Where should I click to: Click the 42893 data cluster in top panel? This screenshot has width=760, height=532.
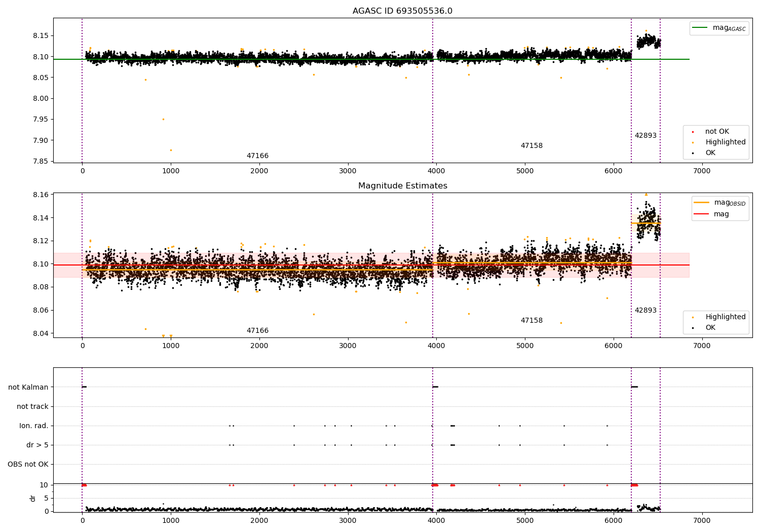(x=648, y=41)
